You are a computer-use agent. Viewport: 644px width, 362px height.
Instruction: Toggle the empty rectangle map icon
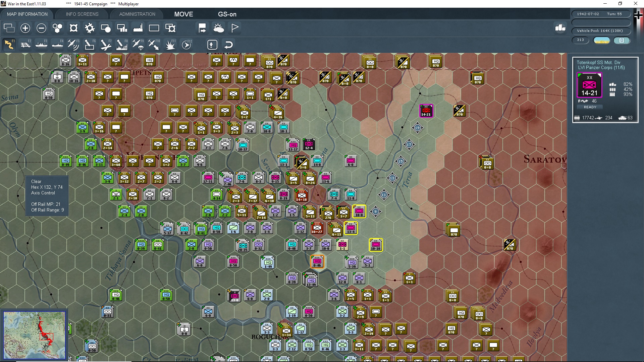coord(154,28)
